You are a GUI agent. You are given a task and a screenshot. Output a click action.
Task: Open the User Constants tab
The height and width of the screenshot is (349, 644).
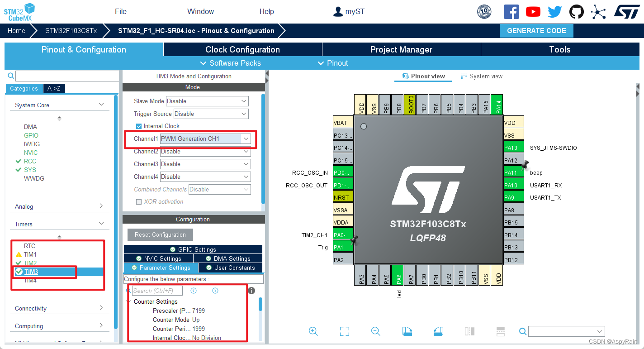point(231,268)
